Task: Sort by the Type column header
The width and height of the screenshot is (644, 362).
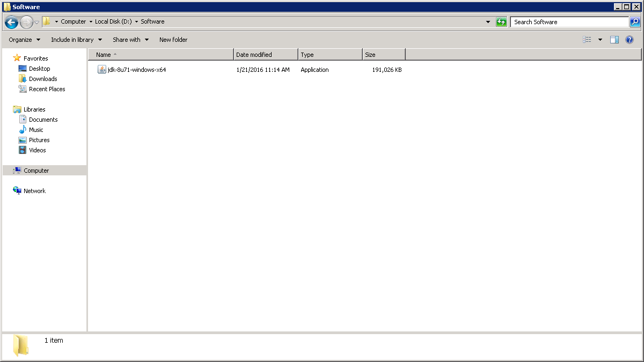Action: coord(330,55)
